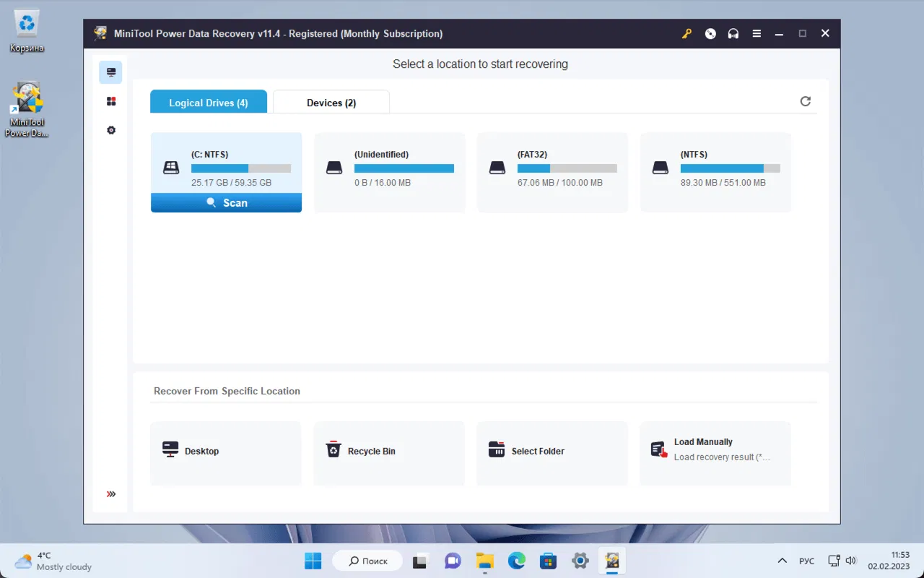Open Select Folder recovery option
924x578 pixels.
(552, 453)
